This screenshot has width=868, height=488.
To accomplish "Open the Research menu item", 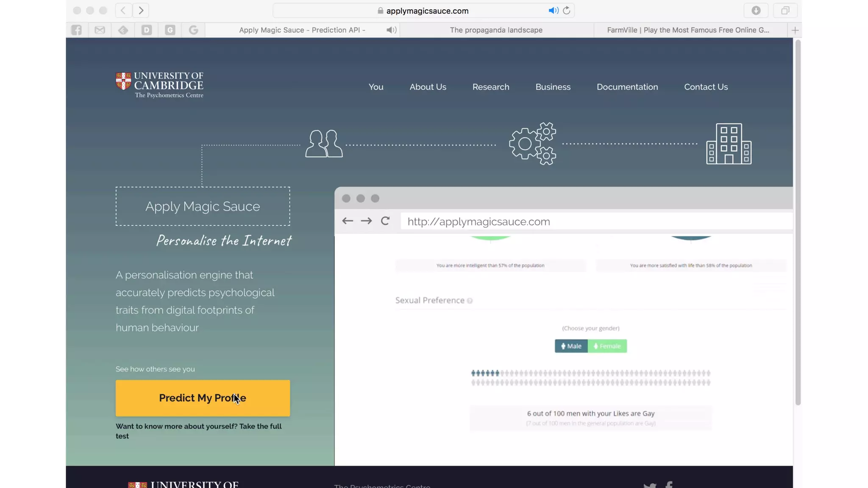I will click(490, 87).
